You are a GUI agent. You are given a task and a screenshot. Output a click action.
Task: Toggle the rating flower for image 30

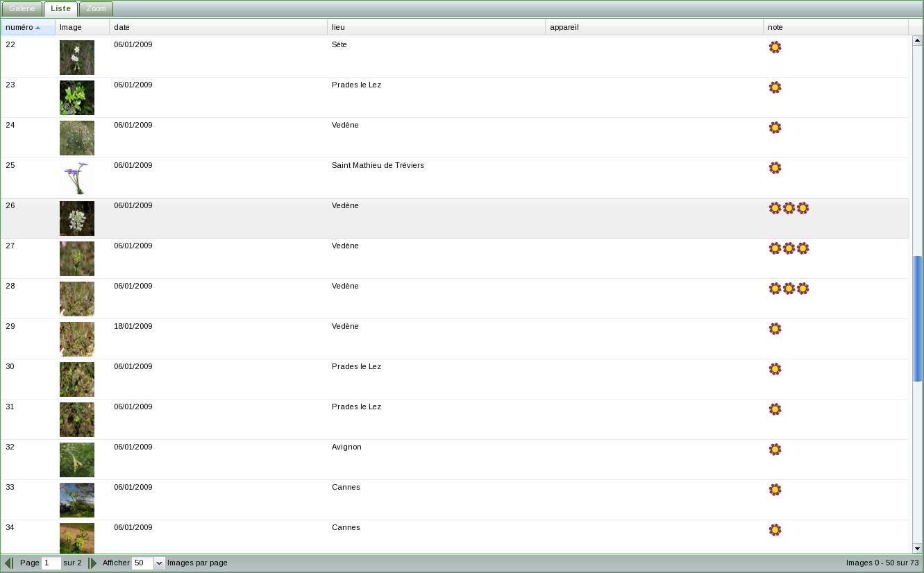tap(775, 369)
